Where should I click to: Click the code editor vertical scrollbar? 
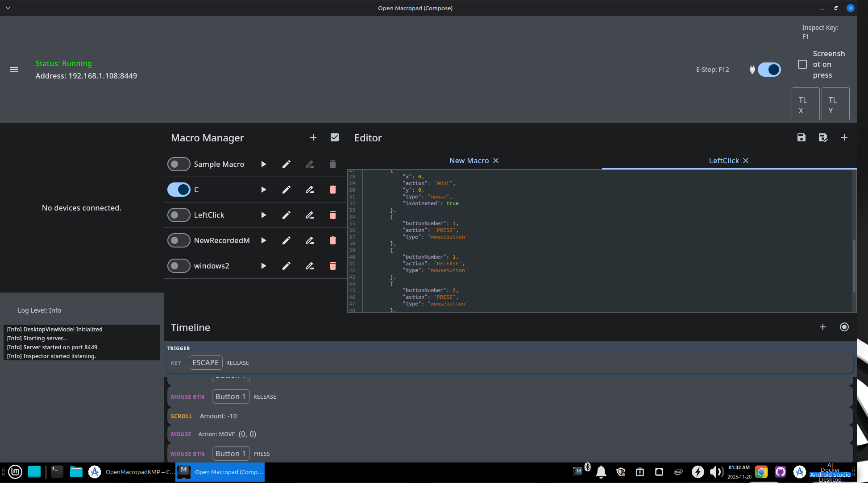854,266
